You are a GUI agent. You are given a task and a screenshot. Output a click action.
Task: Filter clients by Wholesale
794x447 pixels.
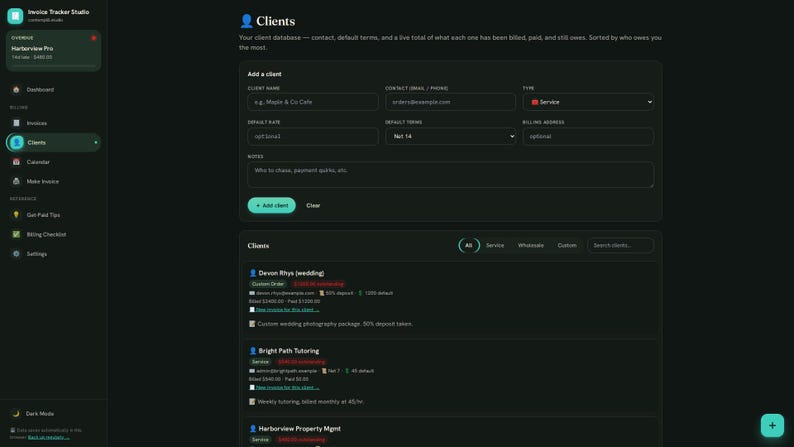(x=531, y=246)
